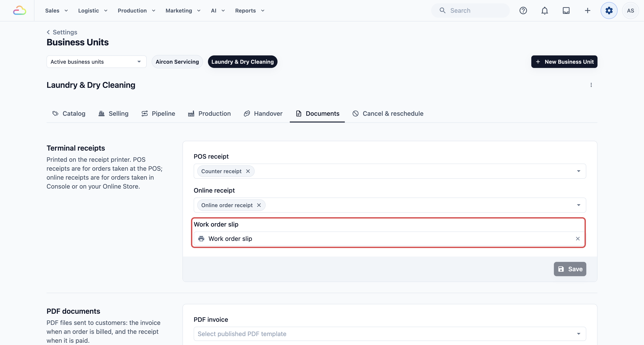Screen dimensions: 644x345
Task: Clear the Work order slip selection
Action: [x=578, y=239]
